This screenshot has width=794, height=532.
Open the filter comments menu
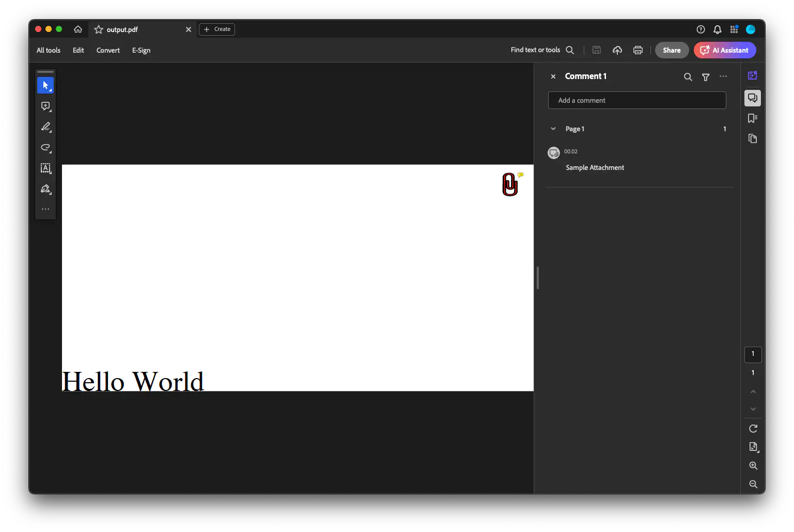(705, 76)
